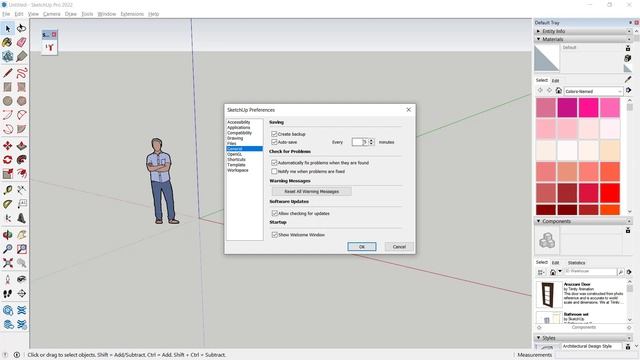Select the Circle tool

point(7,101)
